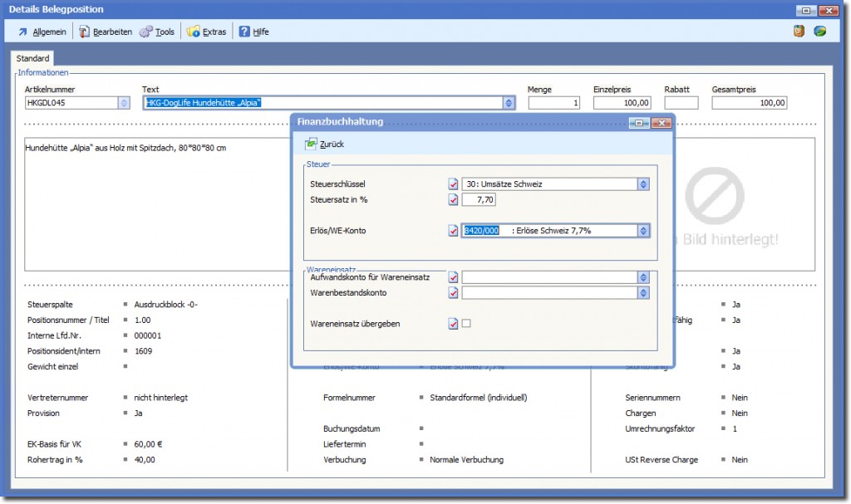This screenshot has width=851, height=504.
Task: Click the clipboard icon at toolbar right
Action: point(799,32)
